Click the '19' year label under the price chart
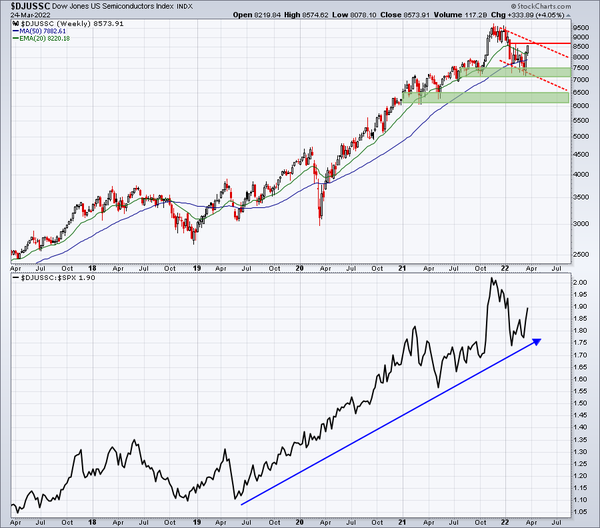The image size is (600, 528). (197, 268)
